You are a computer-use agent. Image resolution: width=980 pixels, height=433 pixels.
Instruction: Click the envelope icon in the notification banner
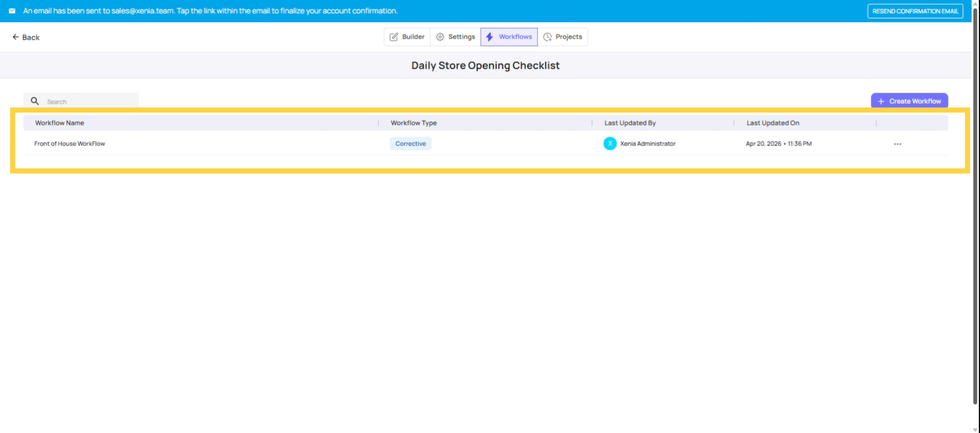(12, 11)
